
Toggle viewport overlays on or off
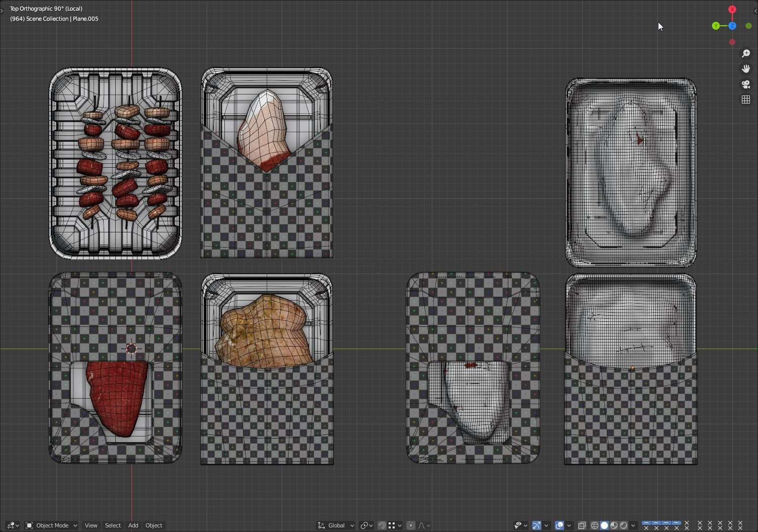pyautogui.click(x=559, y=525)
